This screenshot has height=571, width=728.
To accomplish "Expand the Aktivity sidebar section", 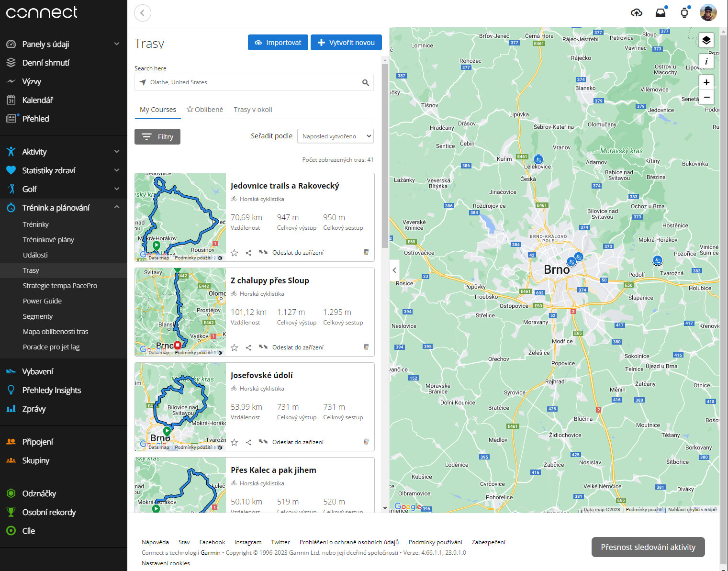I will 117,152.
